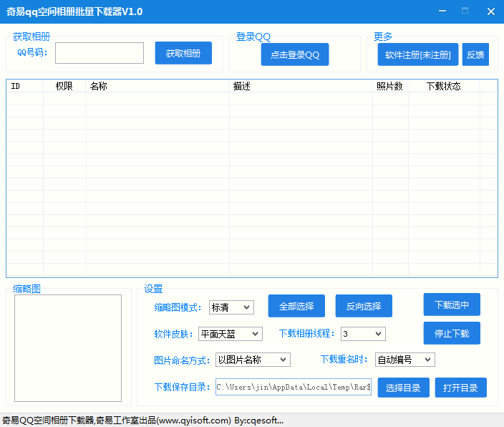Click the 缩略图模式 label
This screenshot has width=504, height=427.
click(178, 307)
